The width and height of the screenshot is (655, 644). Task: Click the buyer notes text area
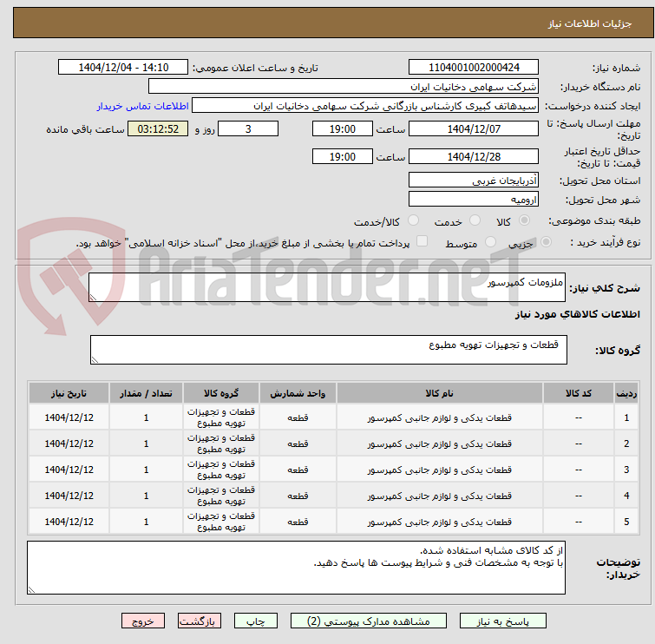pos(296,568)
